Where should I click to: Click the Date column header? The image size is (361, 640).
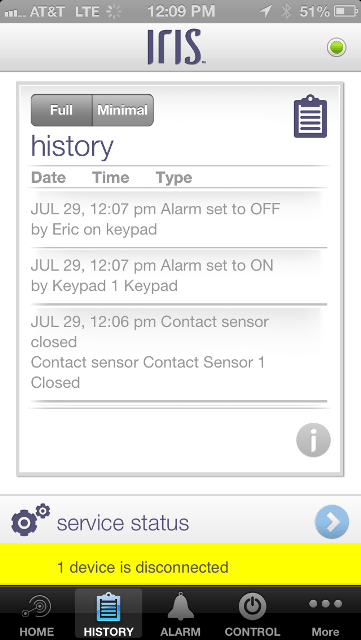coord(49,178)
